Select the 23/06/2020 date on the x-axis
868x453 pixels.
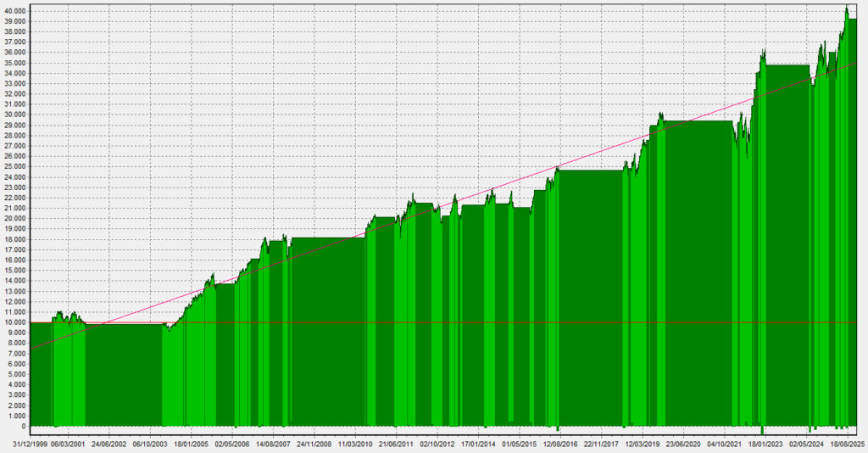(x=684, y=443)
